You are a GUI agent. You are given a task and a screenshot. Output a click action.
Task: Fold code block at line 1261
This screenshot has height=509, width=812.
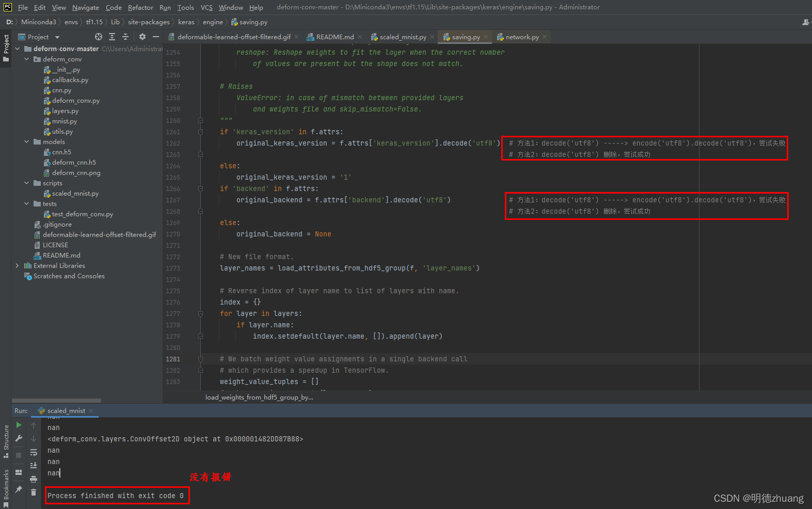(x=200, y=132)
